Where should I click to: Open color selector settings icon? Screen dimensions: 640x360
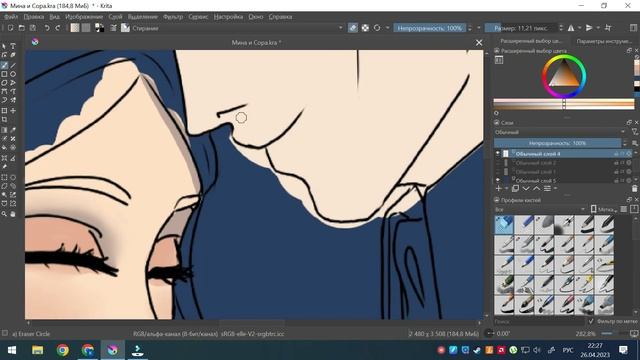[x=499, y=60]
